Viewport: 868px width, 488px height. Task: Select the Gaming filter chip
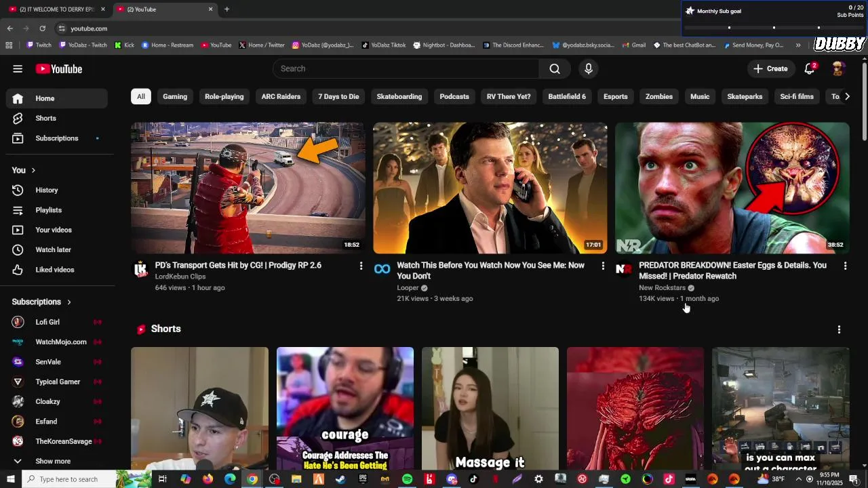(x=175, y=96)
